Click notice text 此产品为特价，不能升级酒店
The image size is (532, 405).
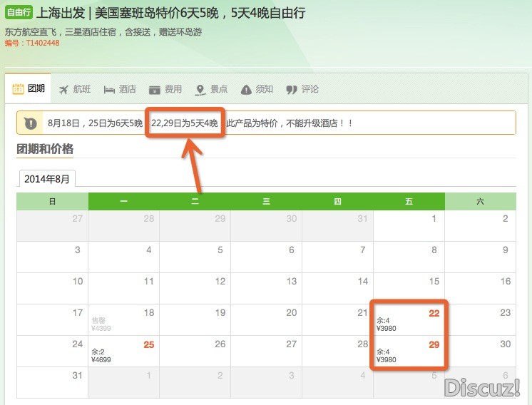click(x=290, y=123)
